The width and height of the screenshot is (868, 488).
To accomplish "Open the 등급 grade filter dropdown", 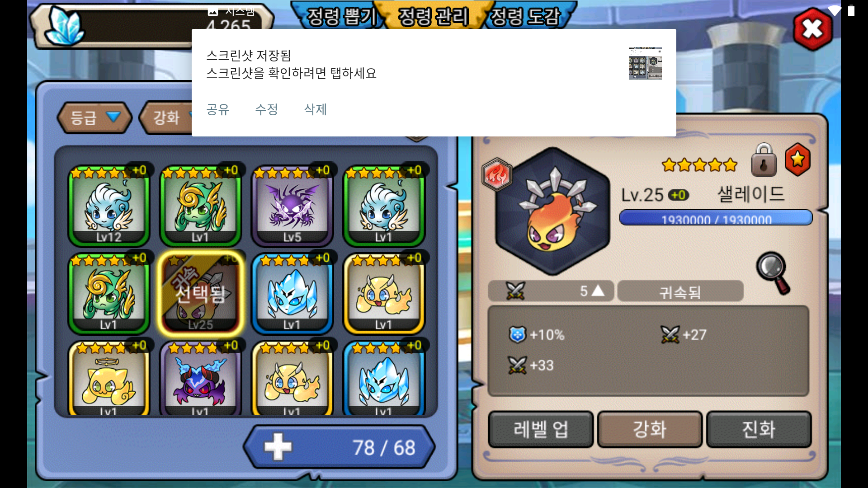I will point(94,118).
